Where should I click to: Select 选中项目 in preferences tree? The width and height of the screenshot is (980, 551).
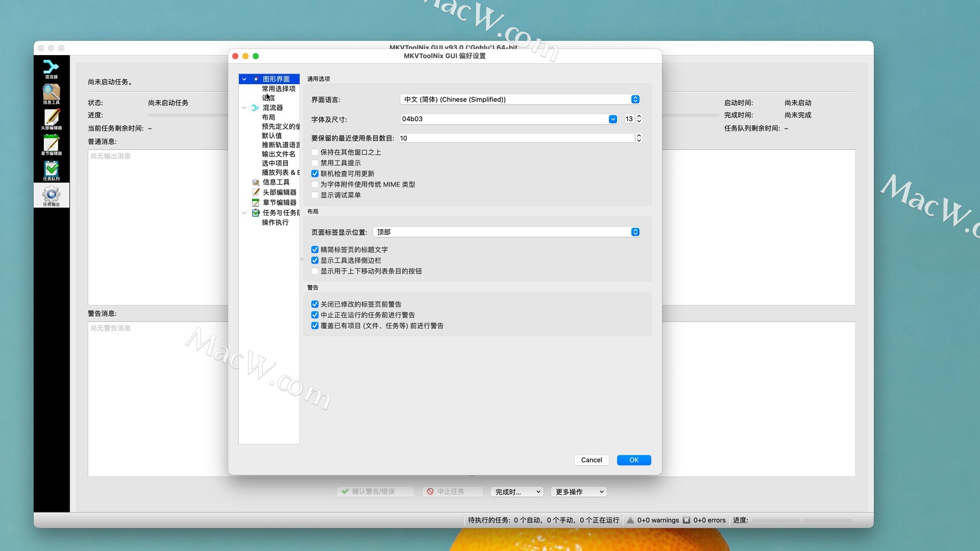point(275,163)
